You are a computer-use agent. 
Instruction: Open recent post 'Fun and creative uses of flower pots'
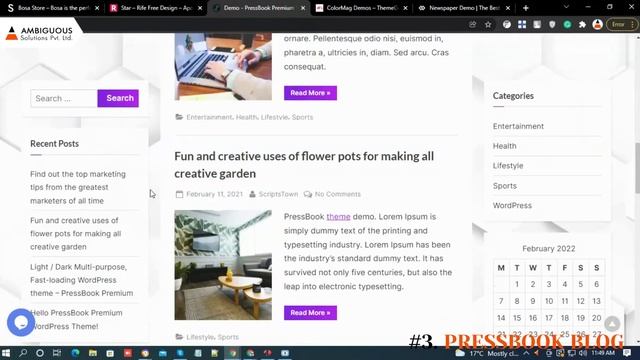click(76, 233)
